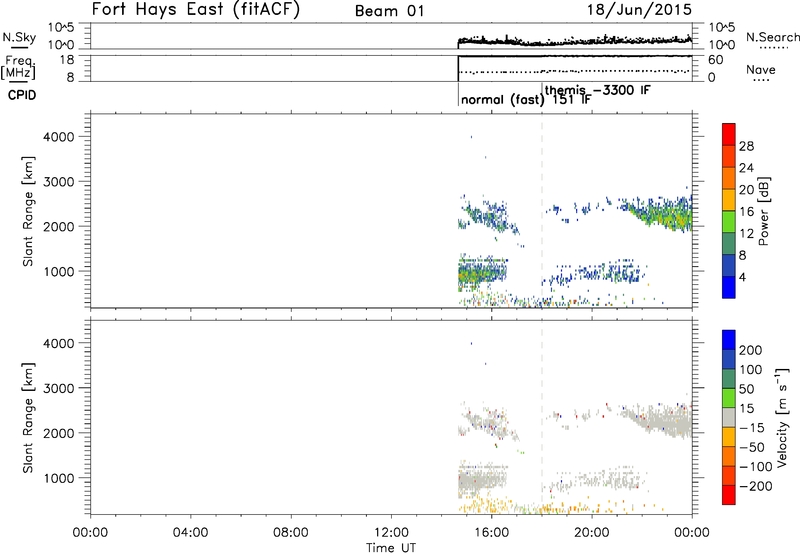This screenshot has height=554, width=800.
Task: Click the '04:00' time tick label
Action: (x=191, y=533)
